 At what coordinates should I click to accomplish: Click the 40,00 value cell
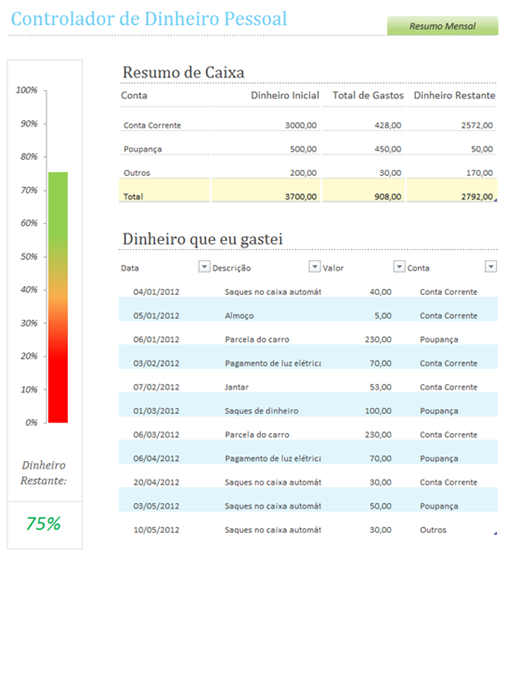[x=381, y=292]
